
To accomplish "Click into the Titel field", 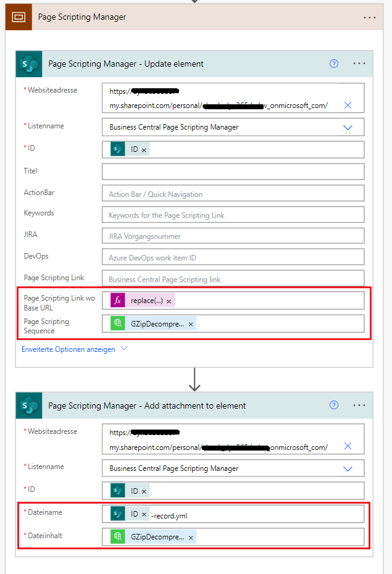I will coord(233,172).
